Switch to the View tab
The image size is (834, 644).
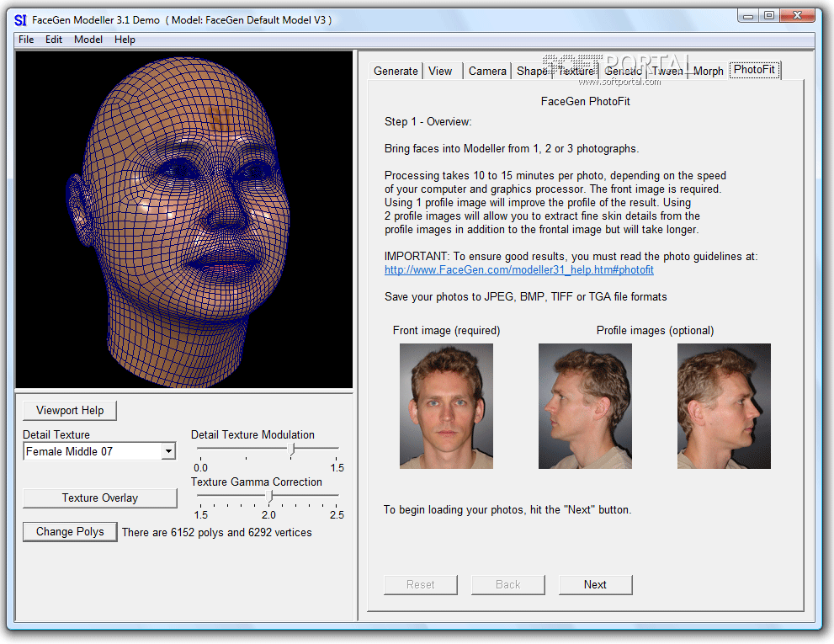[x=440, y=71]
